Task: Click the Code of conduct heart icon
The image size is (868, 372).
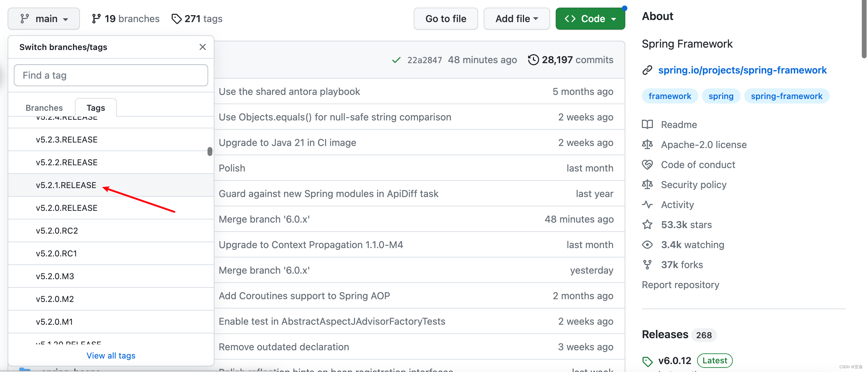Action: (647, 164)
